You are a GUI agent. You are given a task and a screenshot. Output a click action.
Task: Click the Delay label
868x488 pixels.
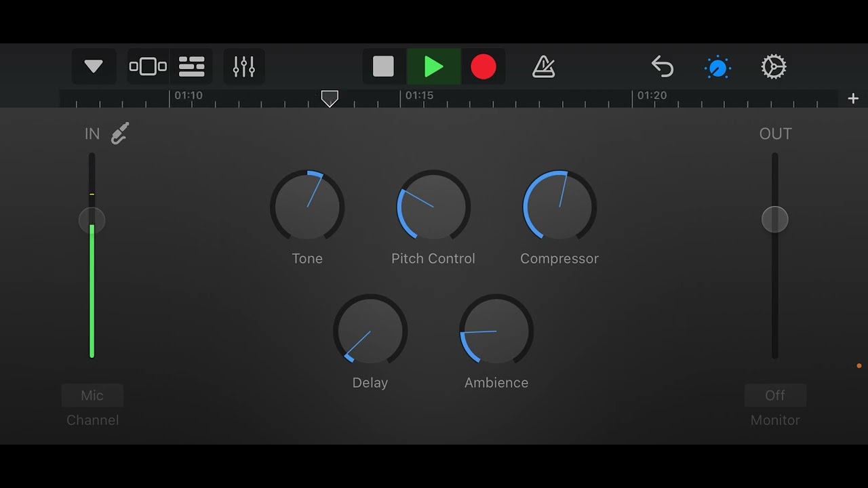(x=370, y=383)
